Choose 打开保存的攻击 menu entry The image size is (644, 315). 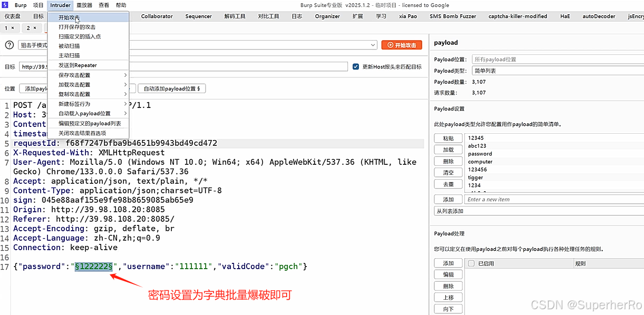[88, 27]
